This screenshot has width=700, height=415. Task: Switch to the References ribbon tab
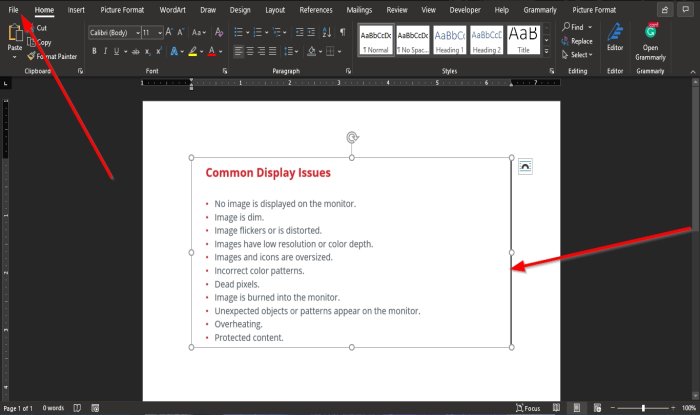pyautogui.click(x=316, y=10)
